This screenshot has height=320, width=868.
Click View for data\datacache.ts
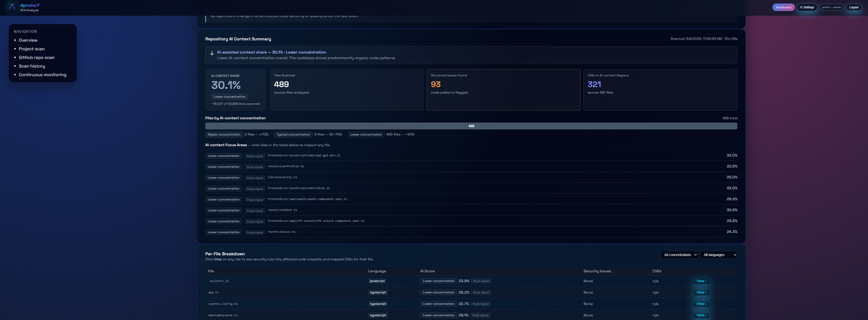click(x=701, y=315)
